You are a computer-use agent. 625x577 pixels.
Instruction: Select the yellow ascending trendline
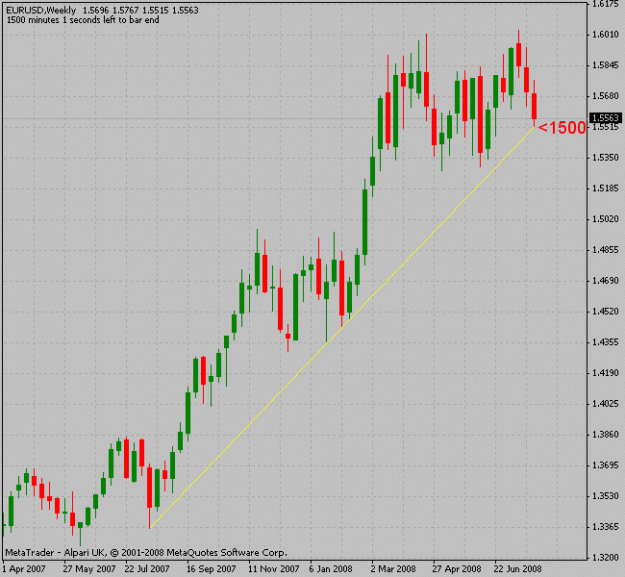[x=342, y=328]
